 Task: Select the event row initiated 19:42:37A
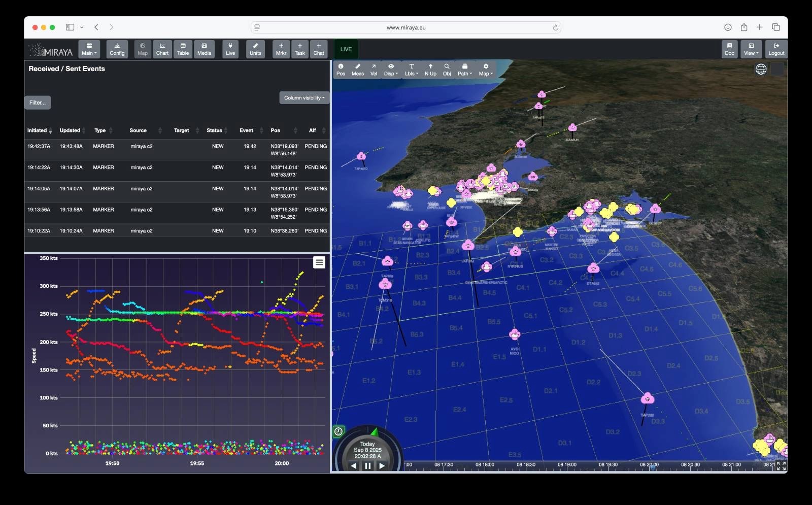[177, 150]
